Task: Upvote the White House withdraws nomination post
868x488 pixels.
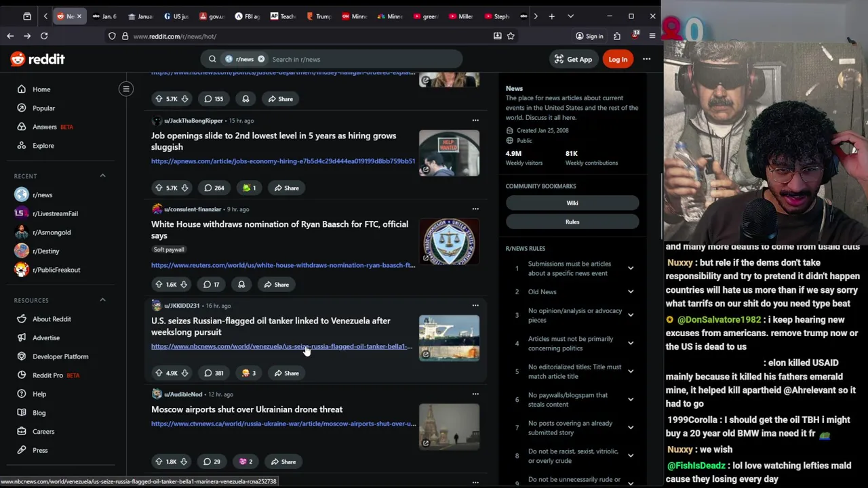Action: click(159, 285)
